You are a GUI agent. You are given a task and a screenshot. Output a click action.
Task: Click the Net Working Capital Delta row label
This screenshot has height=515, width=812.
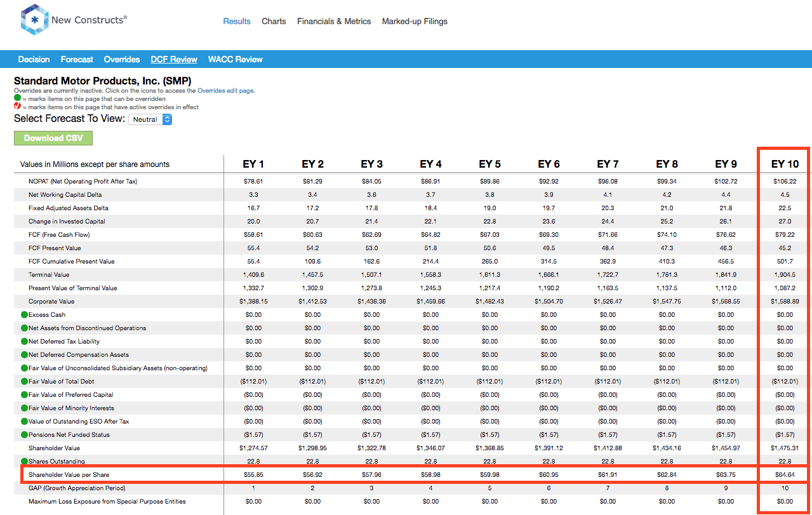click(x=65, y=195)
